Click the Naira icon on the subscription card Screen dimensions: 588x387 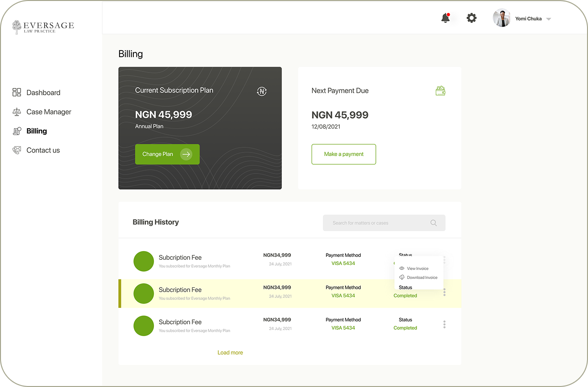[x=261, y=91]
